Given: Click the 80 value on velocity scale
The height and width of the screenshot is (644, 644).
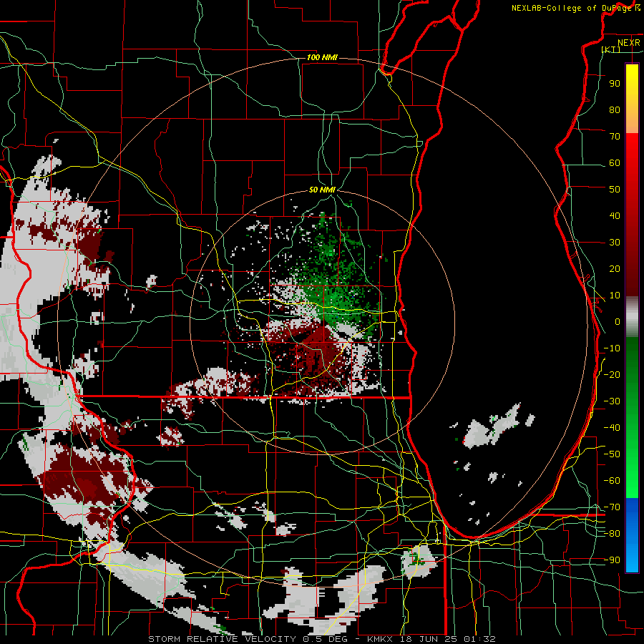Looking at the screenshot, I should click(615, 110).
